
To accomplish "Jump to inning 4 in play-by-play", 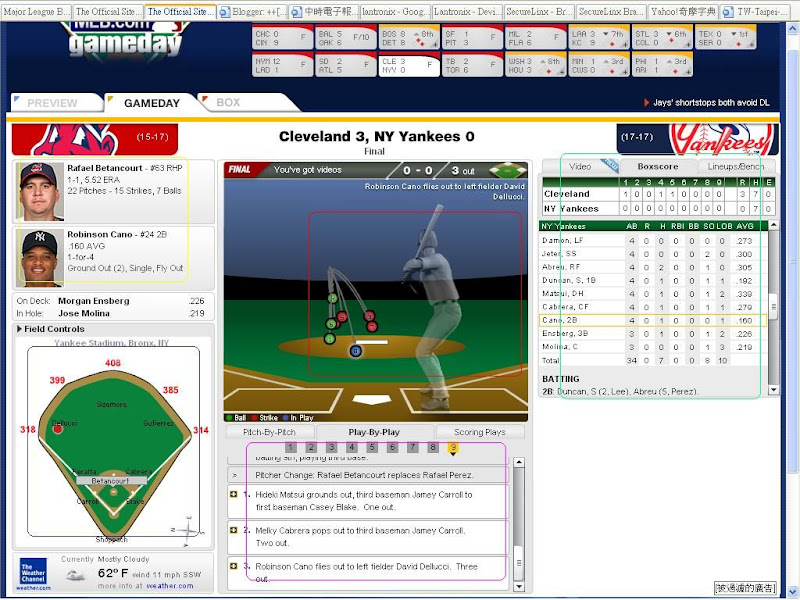I will [352, 447].
